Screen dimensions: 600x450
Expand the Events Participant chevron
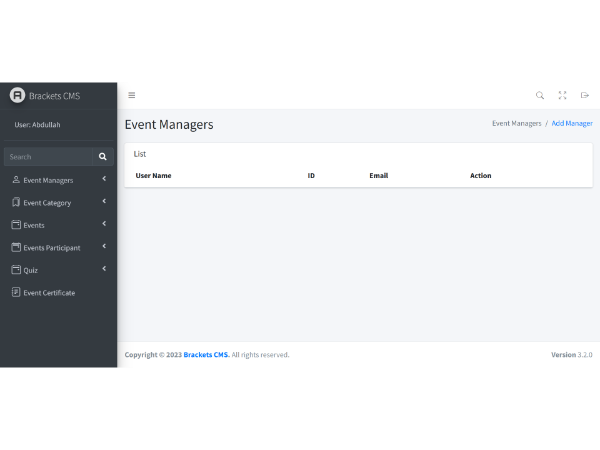tap(104, 246)
